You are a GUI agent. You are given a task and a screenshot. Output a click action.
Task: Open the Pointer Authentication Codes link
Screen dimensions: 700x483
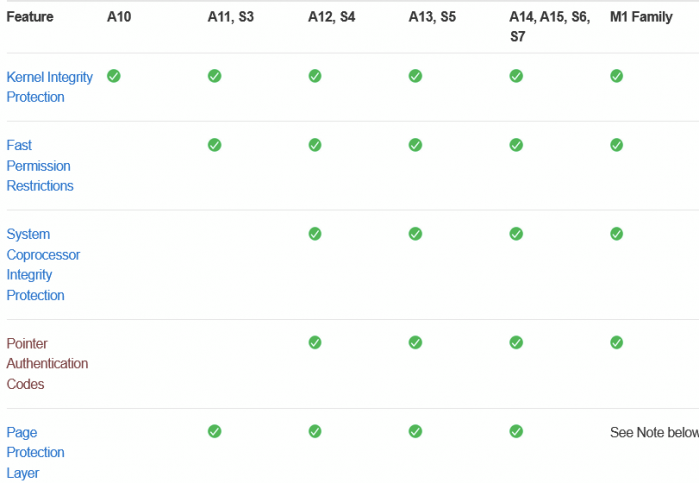47,363
